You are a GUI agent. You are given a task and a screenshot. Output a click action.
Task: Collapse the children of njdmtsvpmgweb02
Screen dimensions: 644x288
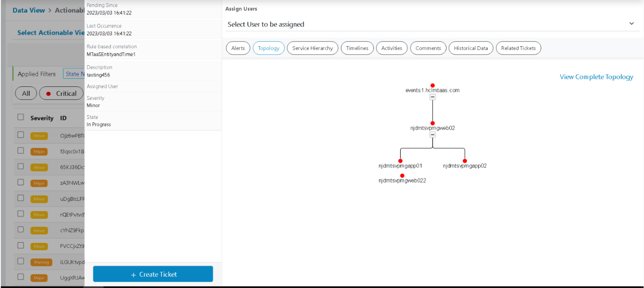(x=432, y=134)
